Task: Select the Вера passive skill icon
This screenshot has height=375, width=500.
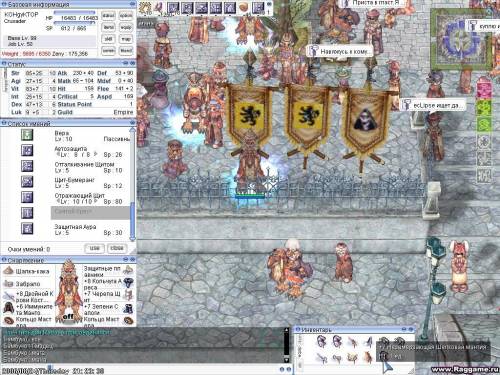Action: [27, 135]
